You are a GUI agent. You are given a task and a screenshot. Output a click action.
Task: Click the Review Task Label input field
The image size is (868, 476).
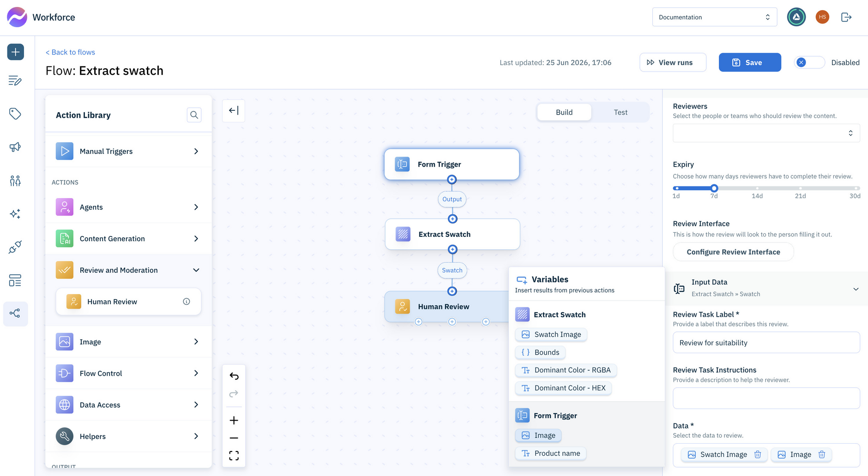(x=766, y=343)
